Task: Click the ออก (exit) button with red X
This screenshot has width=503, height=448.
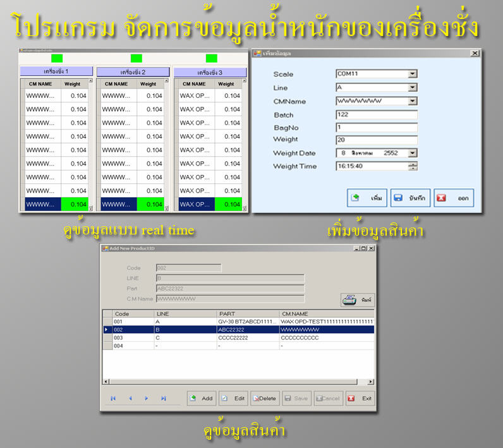Action: (454, 198)
